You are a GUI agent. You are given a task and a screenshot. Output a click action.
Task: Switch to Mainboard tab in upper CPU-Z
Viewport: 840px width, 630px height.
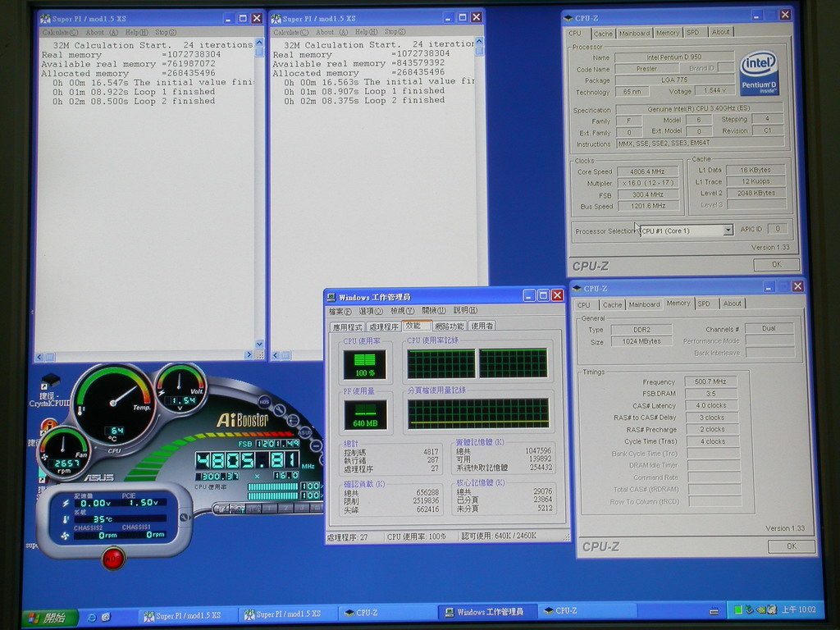[634, 33]
